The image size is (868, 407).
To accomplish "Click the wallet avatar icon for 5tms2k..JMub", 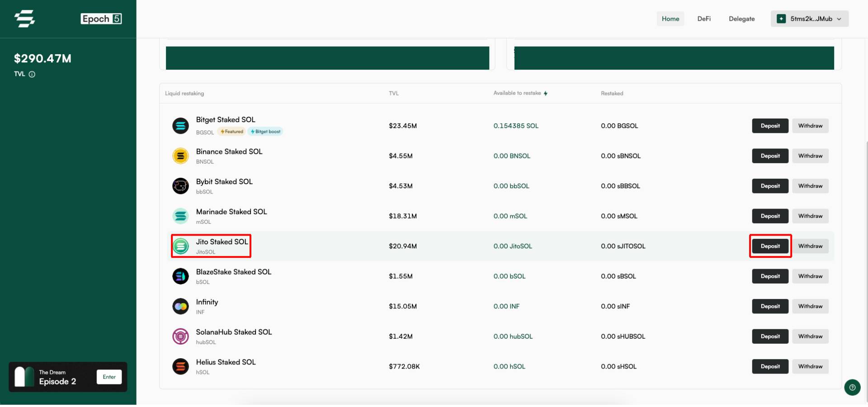I will [781, 19].
